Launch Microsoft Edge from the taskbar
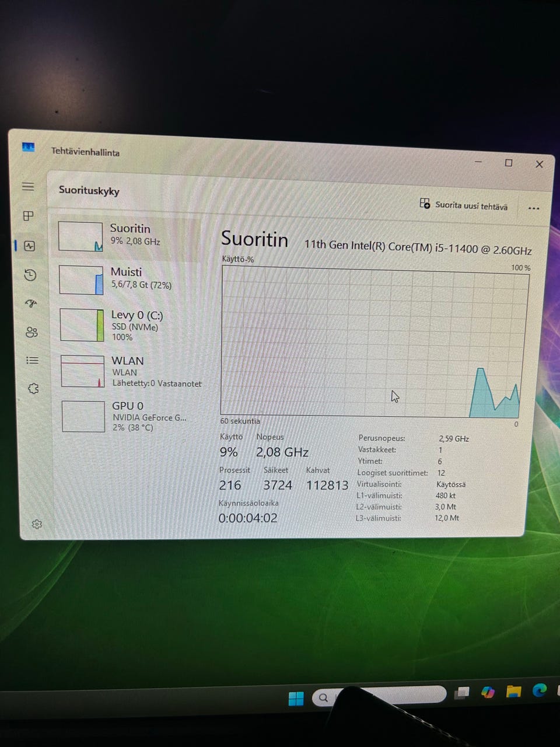The height and width of the screenshot is (747, 560). pos(540,690)
